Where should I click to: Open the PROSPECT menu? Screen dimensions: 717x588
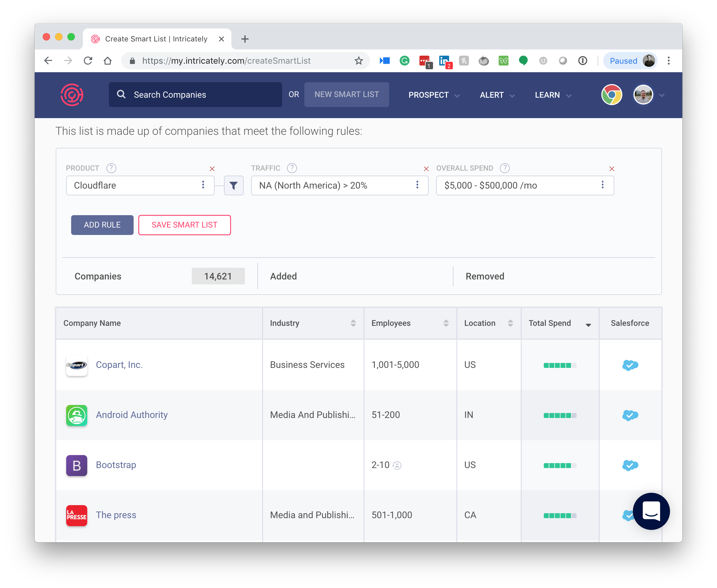(434, 95)
